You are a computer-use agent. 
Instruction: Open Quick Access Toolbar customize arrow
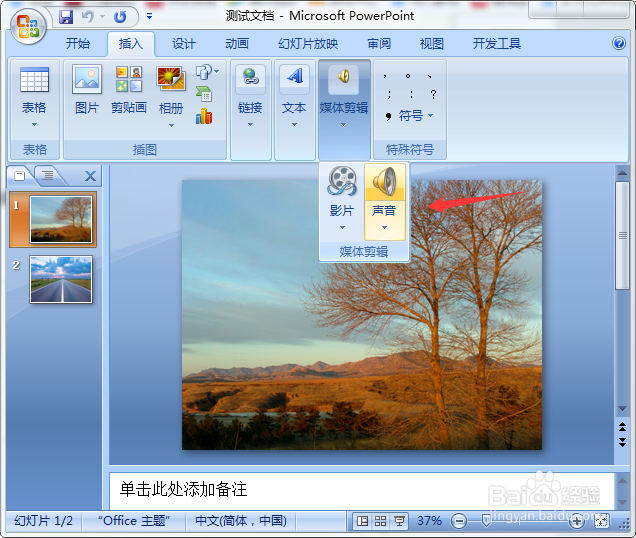pos(149,17)
